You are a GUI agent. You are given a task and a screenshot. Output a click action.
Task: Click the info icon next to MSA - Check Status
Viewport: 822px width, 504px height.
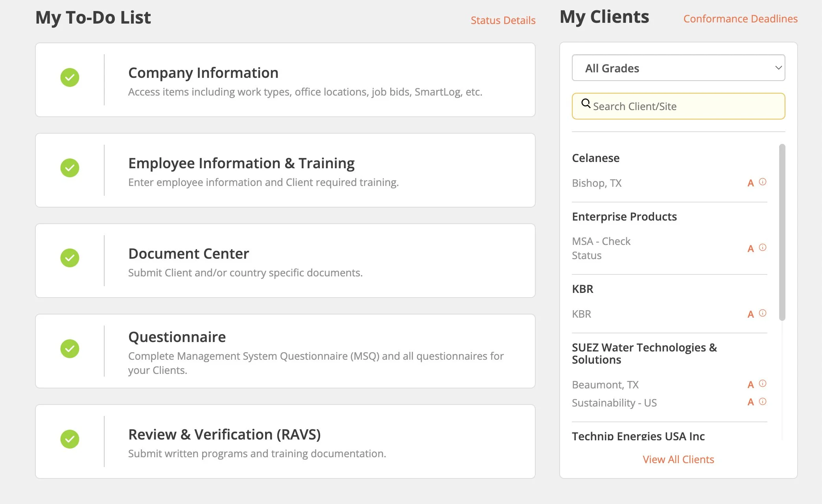click(762, 248)
